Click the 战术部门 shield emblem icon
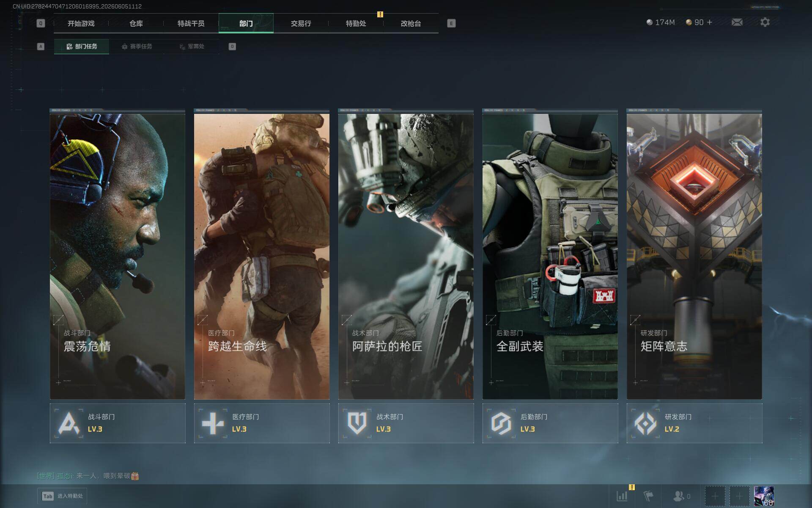This screenshot has width=812, height=508. click(x=357, y=423)
